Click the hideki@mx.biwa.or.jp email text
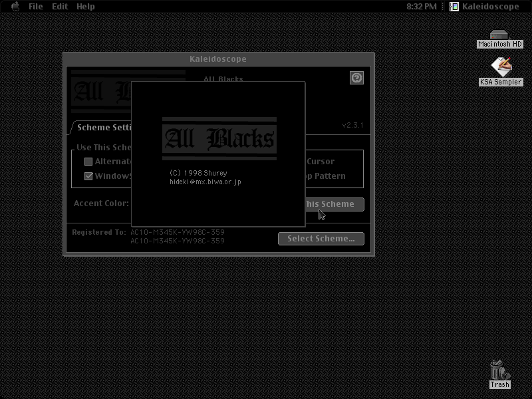Viewport: 532px width, 399px height. [x=205, y=182]
